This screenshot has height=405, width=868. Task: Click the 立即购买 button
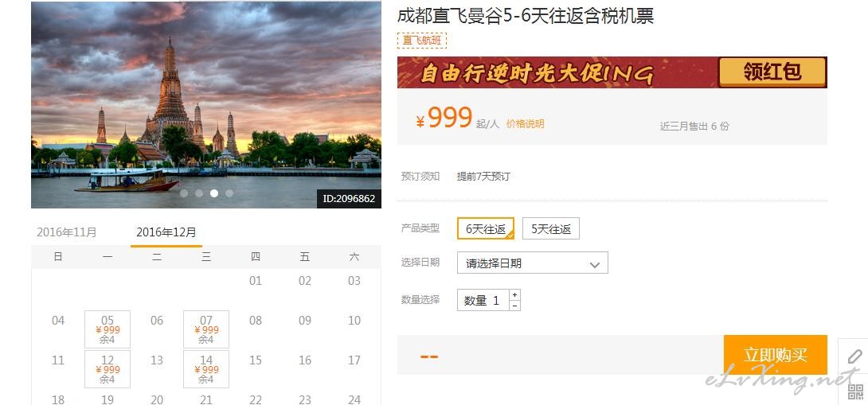point(776,355)
